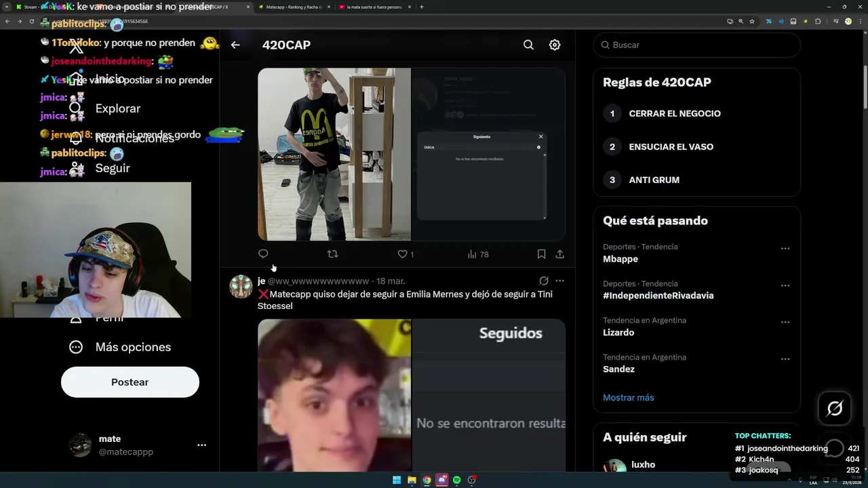Repost the mirror selfie post
The width and height of the screenshot is (868, 488).
pos(332,253)
